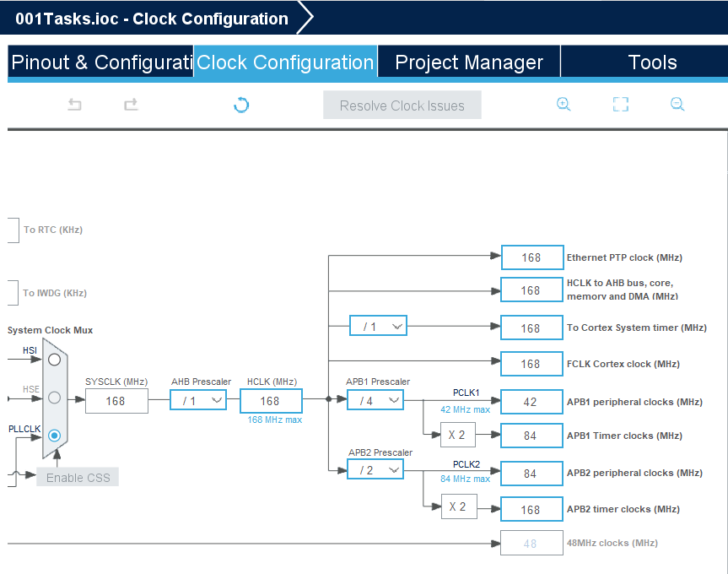Edit the SYSCLK (MHz) value field

116,401
